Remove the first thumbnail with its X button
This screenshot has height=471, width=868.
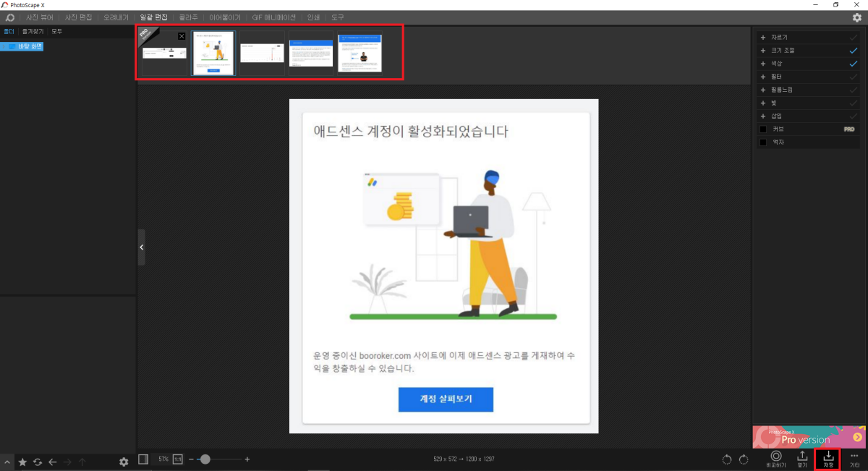click(182, 35)
